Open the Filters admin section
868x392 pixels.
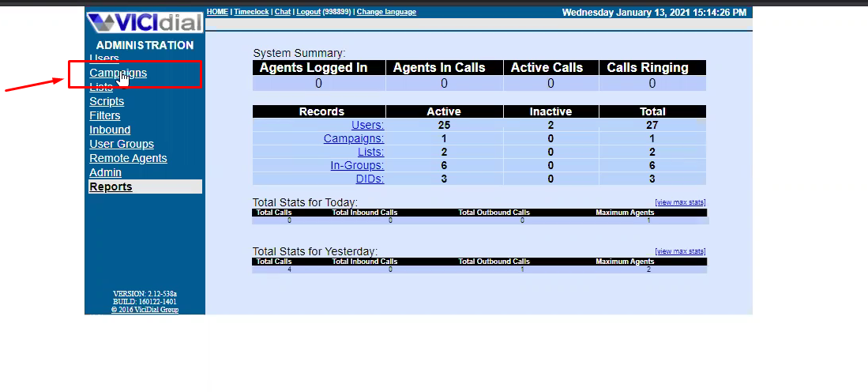[104, 115]
